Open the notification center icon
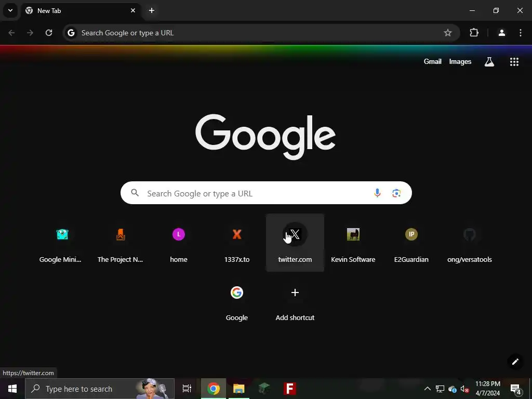This screenshot has width=532, height=399. (x=515, y=389)
